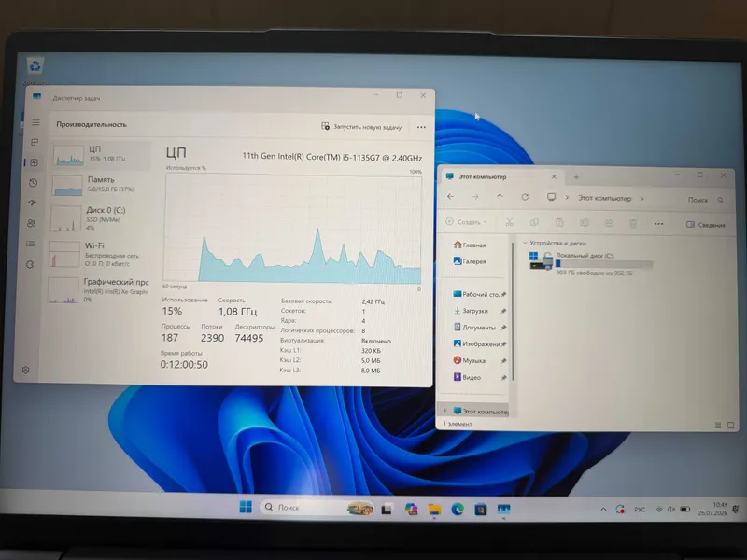747x560 pixels.
Task: Show hidden system tray icons chevron
Action: [x=603, y=509]
